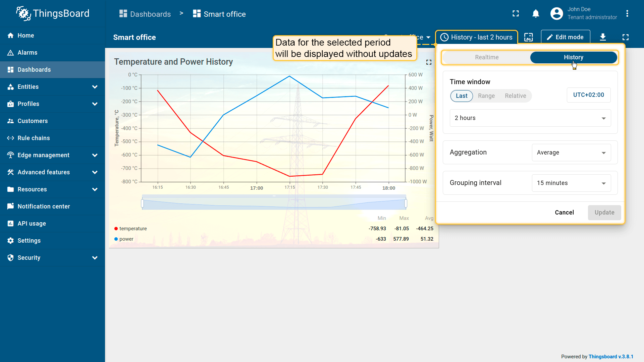644x362 pixels.
Task: Open the Aggregation Average dropdown
Action: point(571,153)
